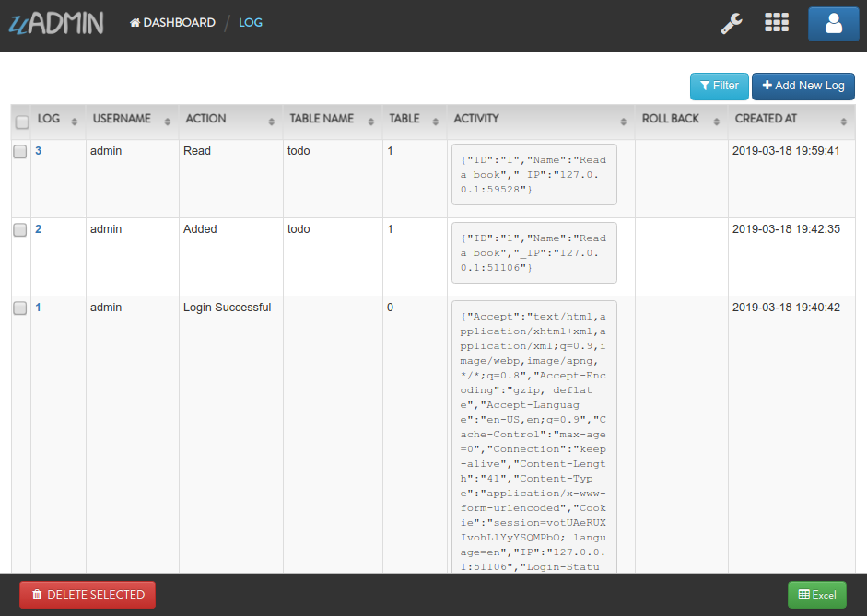Viewport: 867px width, 616px height.
Task: Click 'todo' table name in log 3 row
Action: (299, 151)
